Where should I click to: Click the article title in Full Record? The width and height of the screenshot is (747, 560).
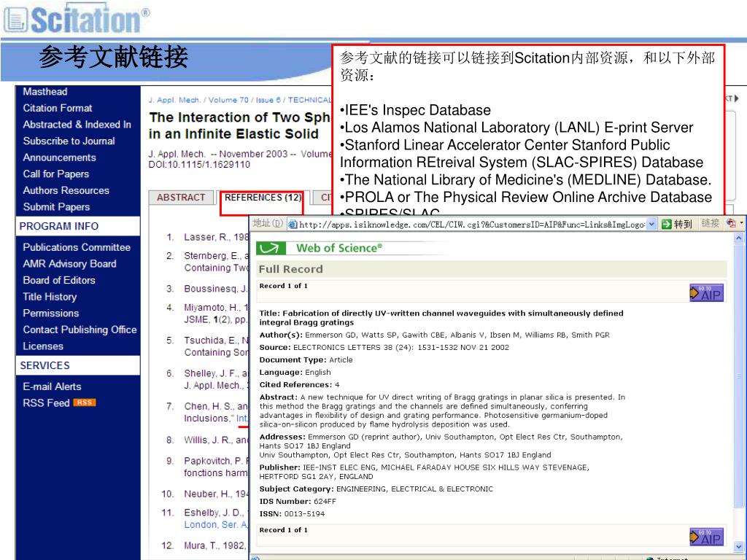(441, 318)
